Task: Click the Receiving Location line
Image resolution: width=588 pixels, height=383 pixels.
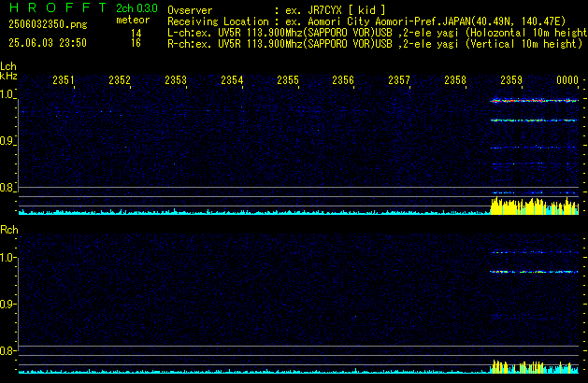Action: [x=366, y=21]
